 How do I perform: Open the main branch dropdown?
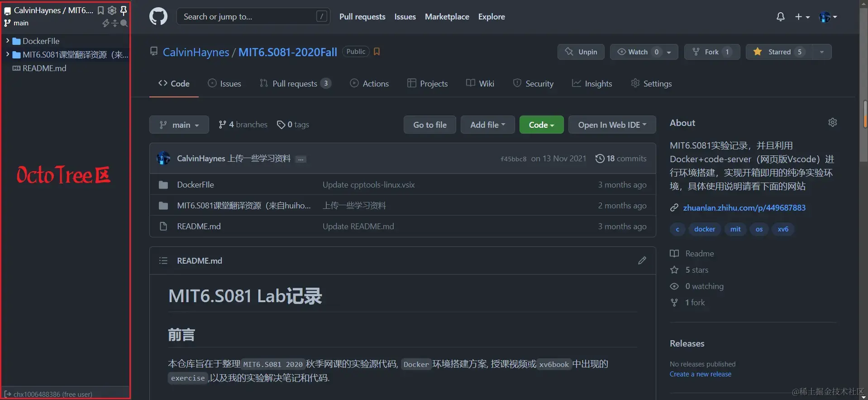(179, 125)
